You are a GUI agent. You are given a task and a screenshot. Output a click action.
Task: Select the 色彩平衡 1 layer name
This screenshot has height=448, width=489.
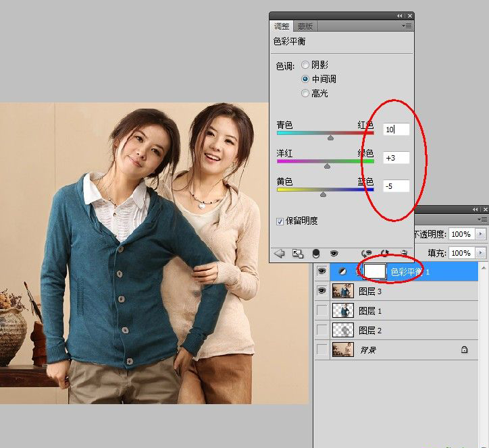(x=410, y=272)
